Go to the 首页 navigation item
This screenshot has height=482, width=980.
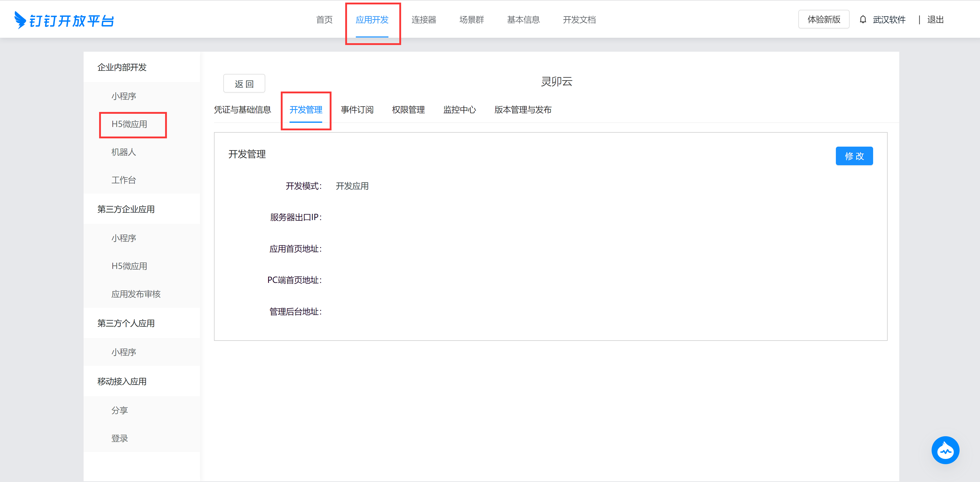click(x=324, y=20)
